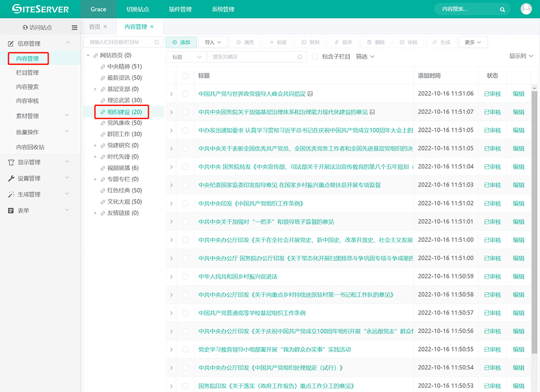This screenshot has height=392, width=540.
Task: Close the 首页 tab
Action: [105, 26]
